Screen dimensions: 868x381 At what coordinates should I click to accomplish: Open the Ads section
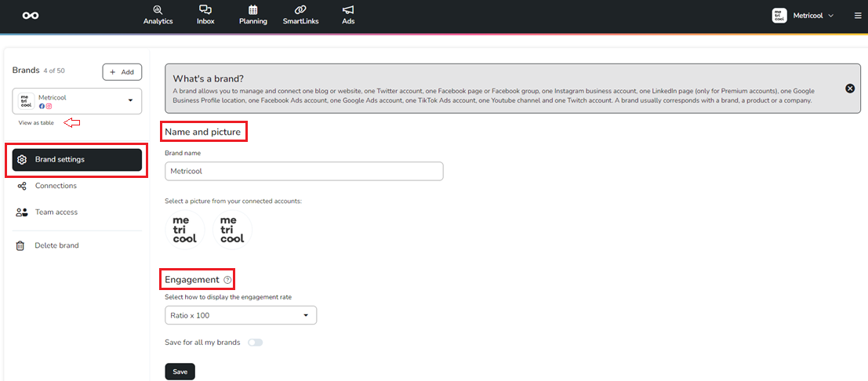click(348, 15)
